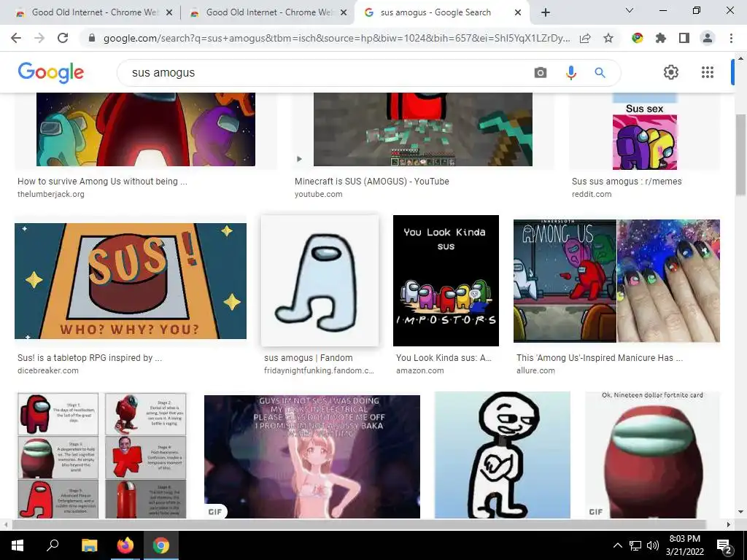Image resolution: width=747 pixels, height=560 pixels.
Task: Close the first Good Old Internet tab
Action: click(x=169, y=13)
